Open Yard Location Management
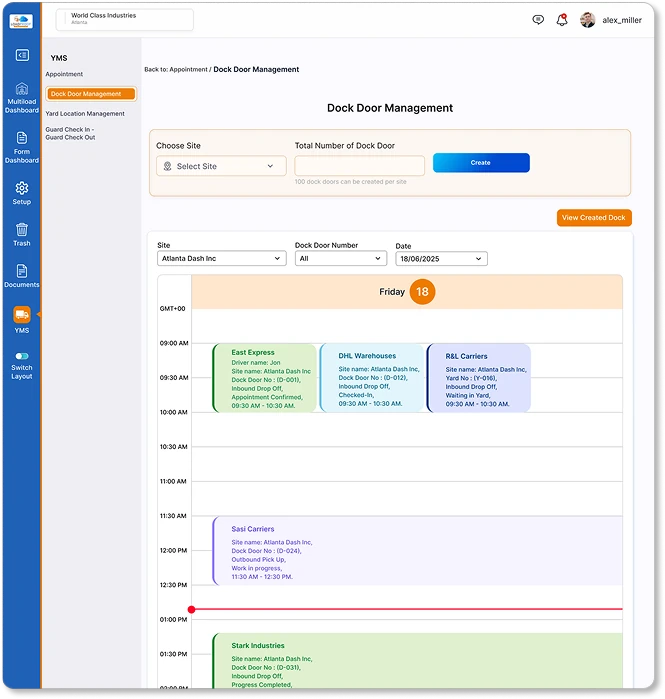This screenshot has height=699, width=665. (85, 114)
